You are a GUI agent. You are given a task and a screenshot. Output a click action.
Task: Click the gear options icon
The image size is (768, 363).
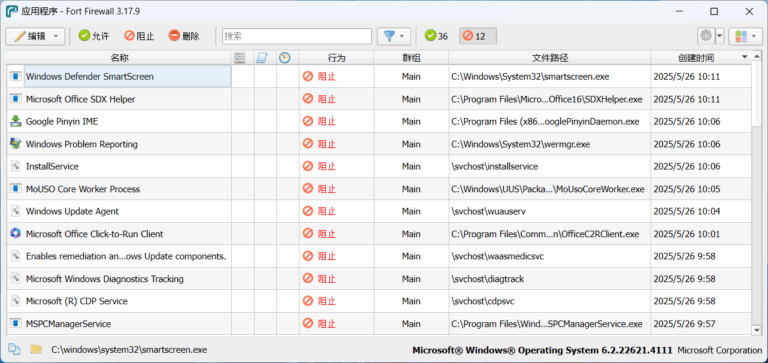(706, 36)
